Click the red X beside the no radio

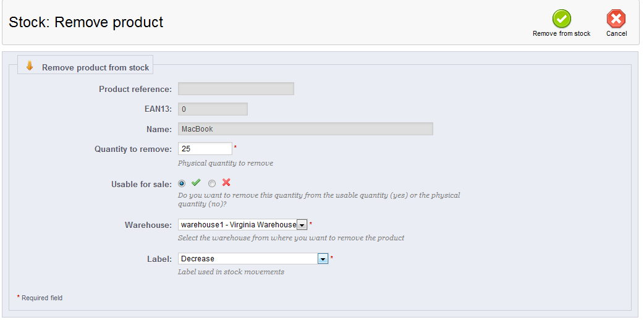pos(226,182)
